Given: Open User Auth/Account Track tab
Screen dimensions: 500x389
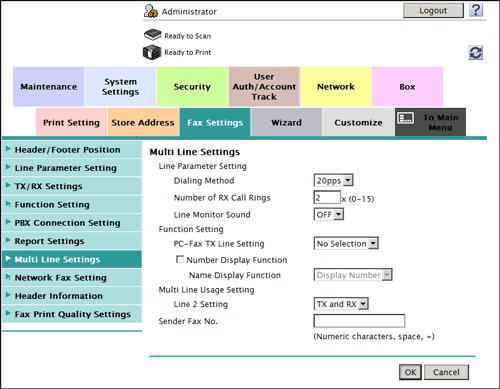Looking at the screenshot, I should 264,87.
